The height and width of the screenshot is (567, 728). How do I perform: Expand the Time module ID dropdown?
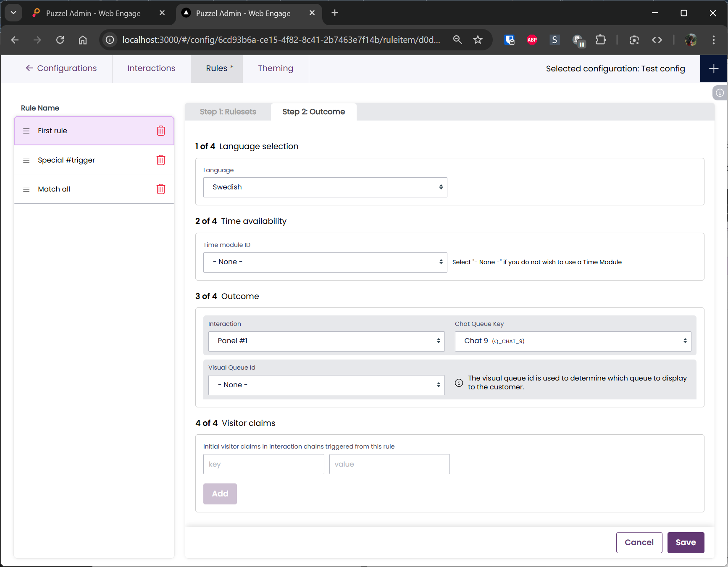point(325,262)
